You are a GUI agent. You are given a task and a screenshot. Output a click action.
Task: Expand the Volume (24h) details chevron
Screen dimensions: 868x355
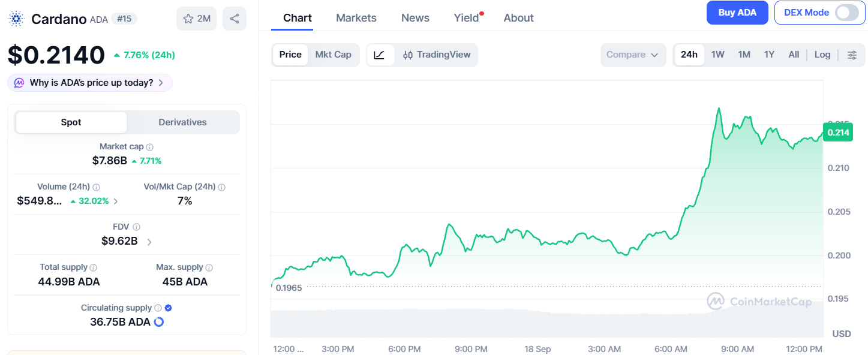pos(116,201)
